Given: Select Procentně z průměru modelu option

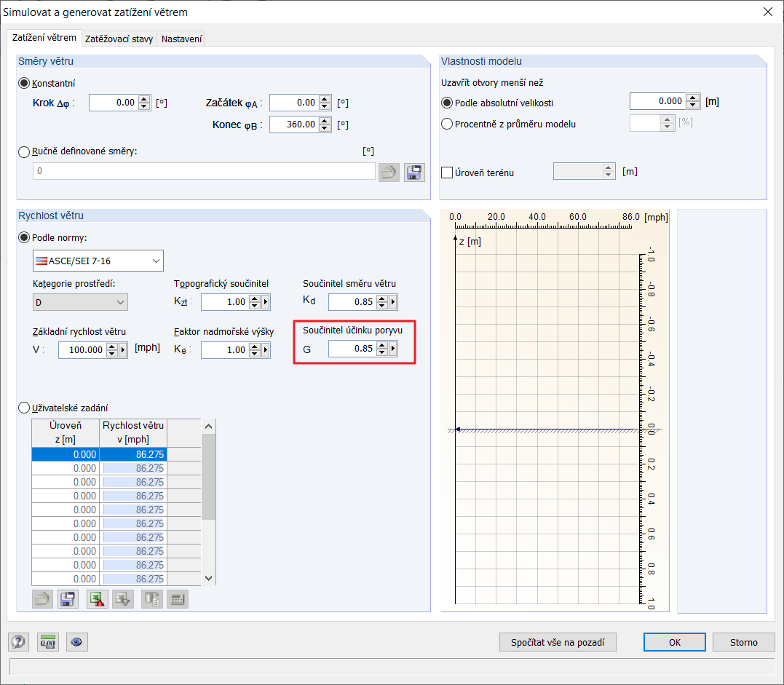Looking at the screenshot, I should (447, 124).
